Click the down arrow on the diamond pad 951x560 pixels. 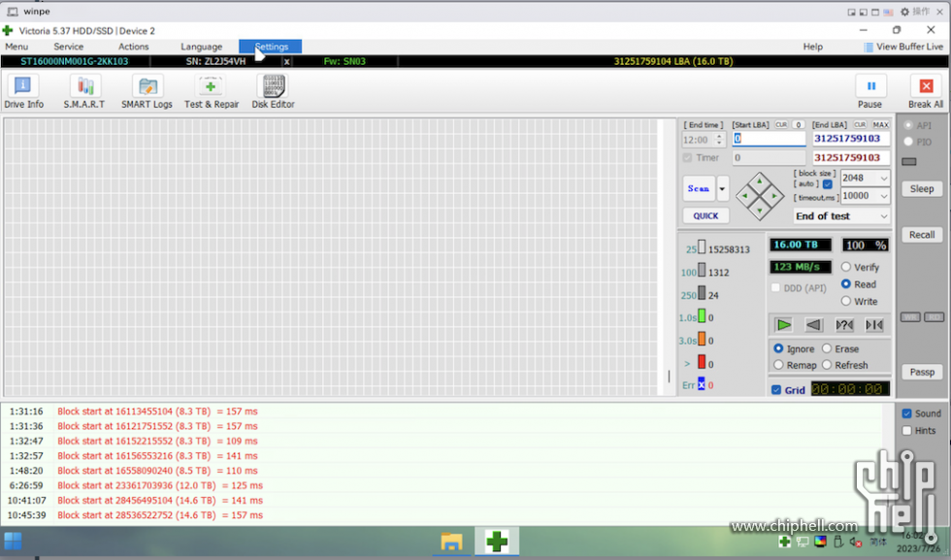point(759,211)
